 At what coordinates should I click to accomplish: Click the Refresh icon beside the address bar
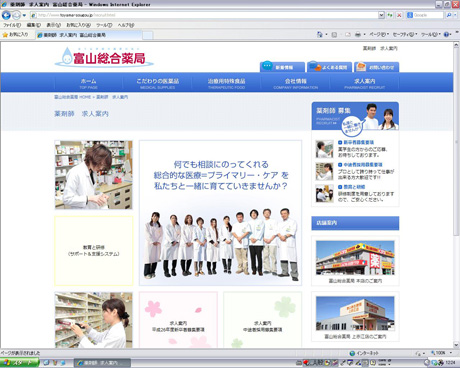pyautogui.click(x=390, y=15)
